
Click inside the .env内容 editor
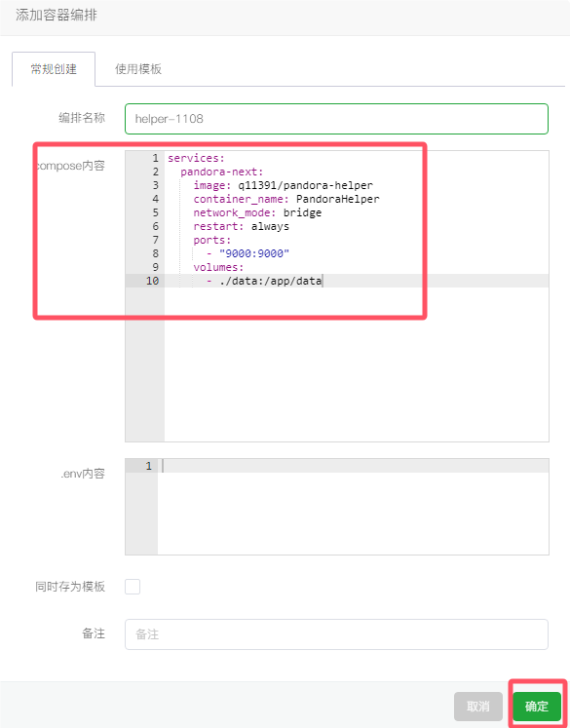click(353, 507)
